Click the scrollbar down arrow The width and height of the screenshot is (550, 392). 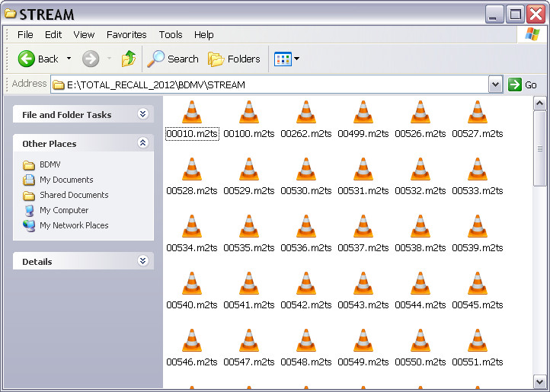point(539,381)
